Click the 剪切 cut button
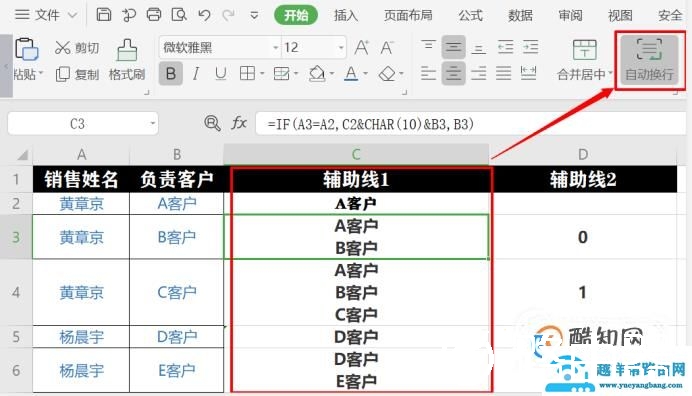692x396 pixels. (x=77, y=48)
